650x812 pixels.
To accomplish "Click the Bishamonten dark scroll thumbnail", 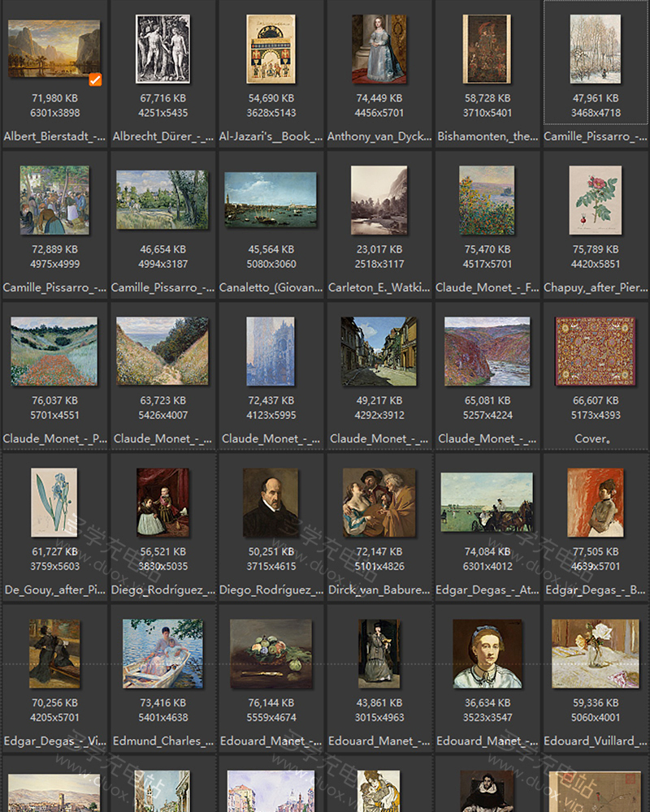I will pos(487,49).
